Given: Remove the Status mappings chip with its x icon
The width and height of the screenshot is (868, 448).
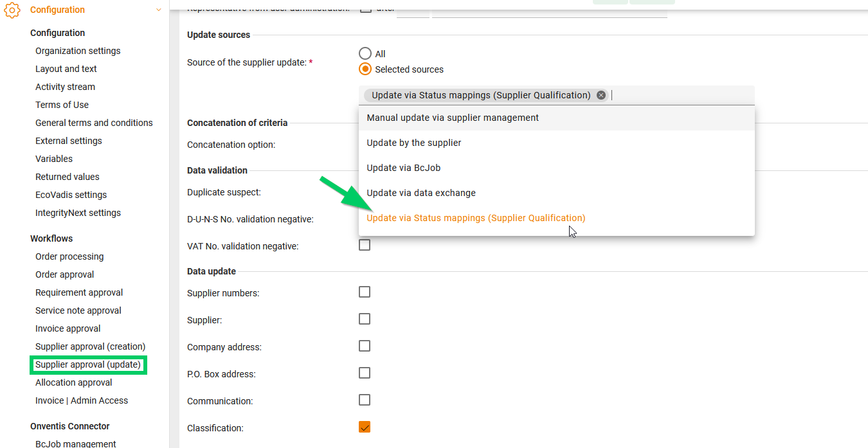Looking at the screenshot, I should point(601,95).
